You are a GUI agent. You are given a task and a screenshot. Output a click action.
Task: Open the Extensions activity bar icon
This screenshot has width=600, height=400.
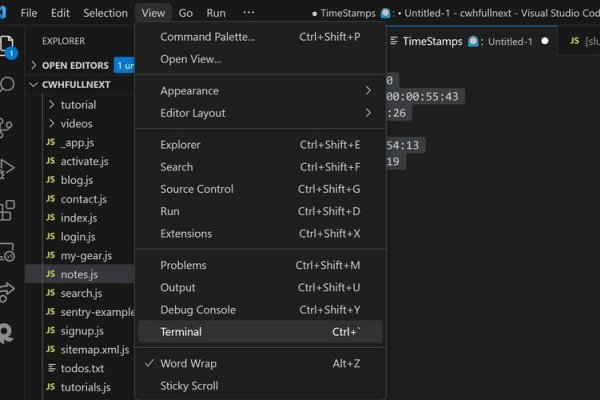point(7,211)
